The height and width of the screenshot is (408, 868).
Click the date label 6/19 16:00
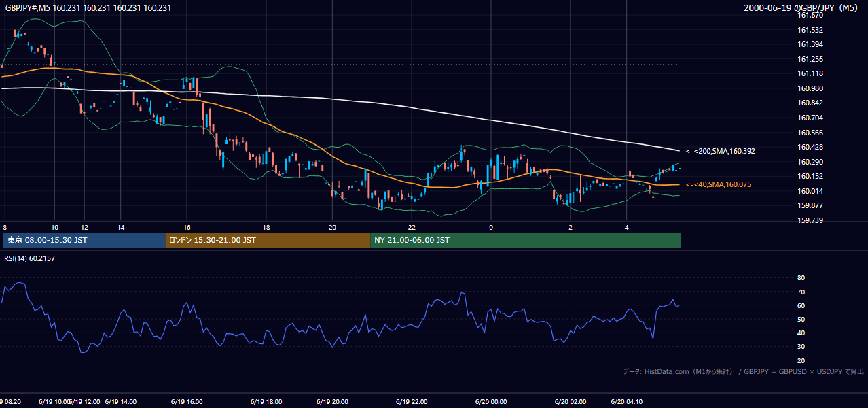[x=187, y=402]
